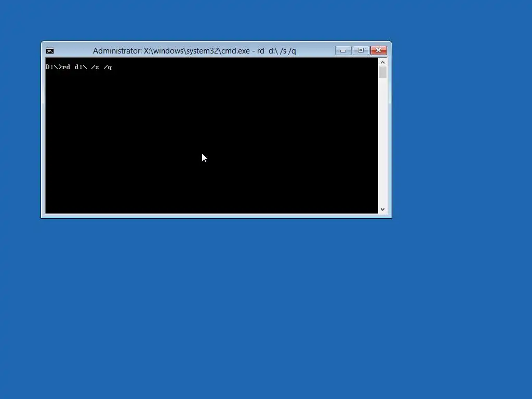The image size is (532, 399).
Task: Close the Administrator cmd.exe window
Action: click(379, 50)
